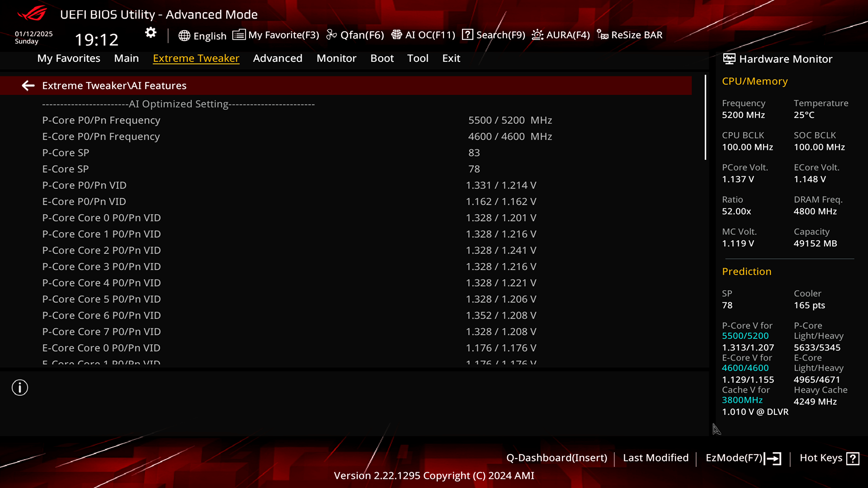868x488 pixels.
Task: Click the back arrow to AI Features
Action: point(28,85)
